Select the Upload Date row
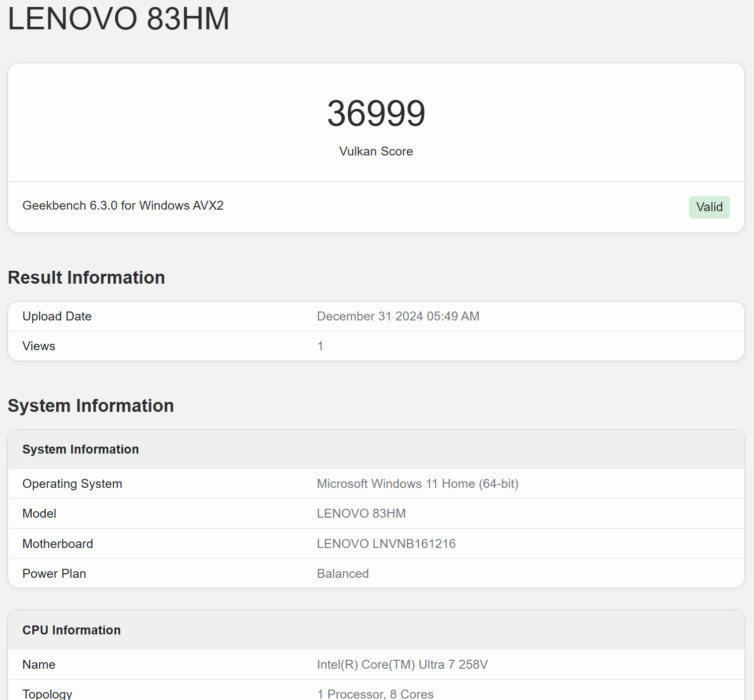754x700 pixels. click(x=57, y=316)
